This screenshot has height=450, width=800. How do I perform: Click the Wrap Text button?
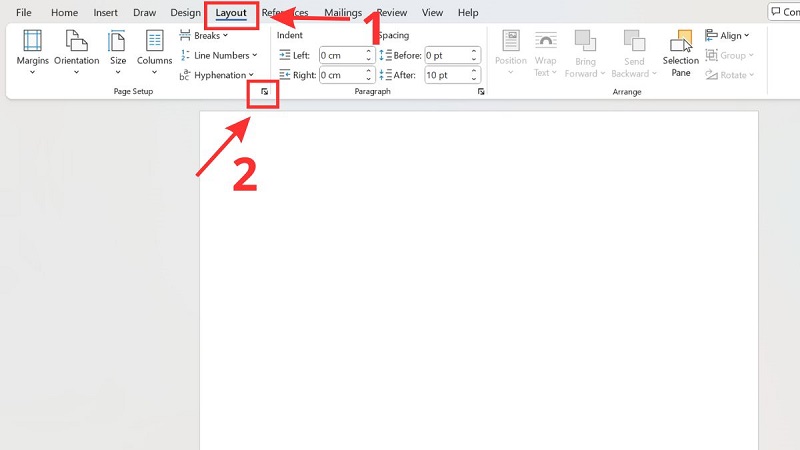click(545, 53)
